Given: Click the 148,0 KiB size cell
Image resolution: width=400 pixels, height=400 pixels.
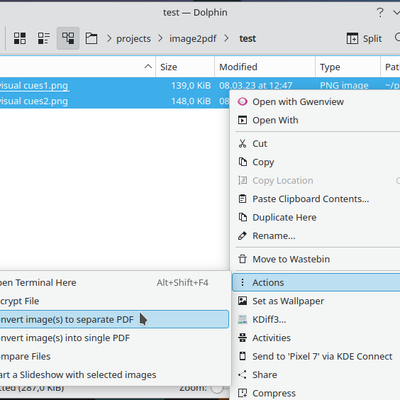Looking at the screenshot, I should click(191, 101).
